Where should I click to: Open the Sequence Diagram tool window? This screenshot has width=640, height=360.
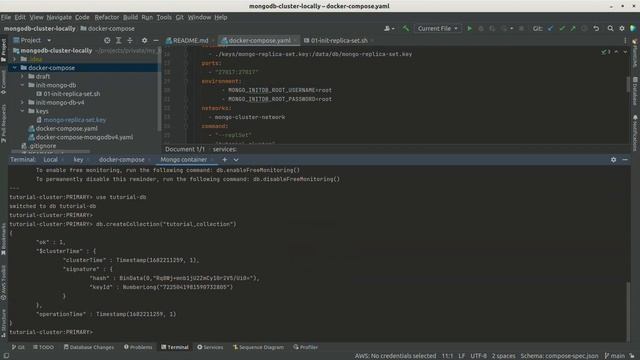click(258, 347)
